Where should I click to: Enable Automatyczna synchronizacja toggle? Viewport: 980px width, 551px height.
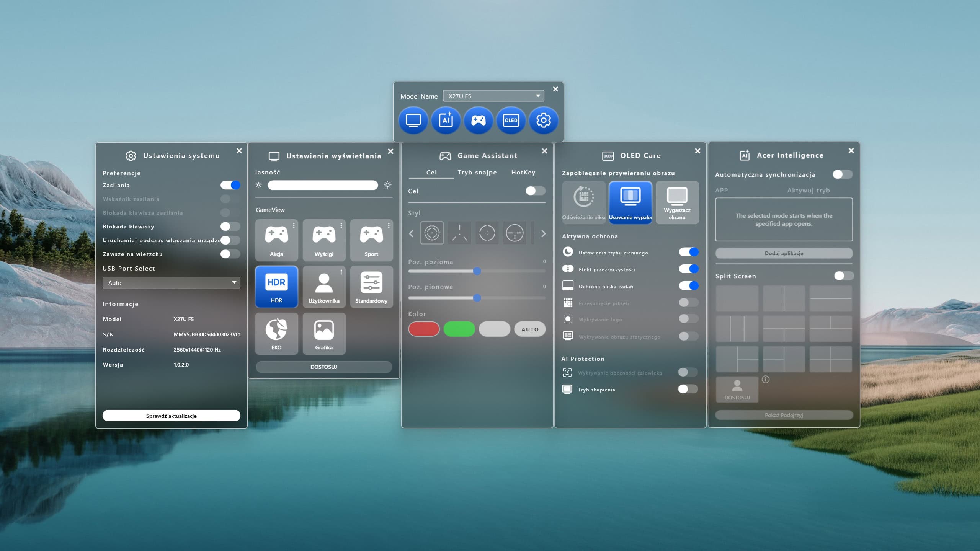[x=843, y=174]
